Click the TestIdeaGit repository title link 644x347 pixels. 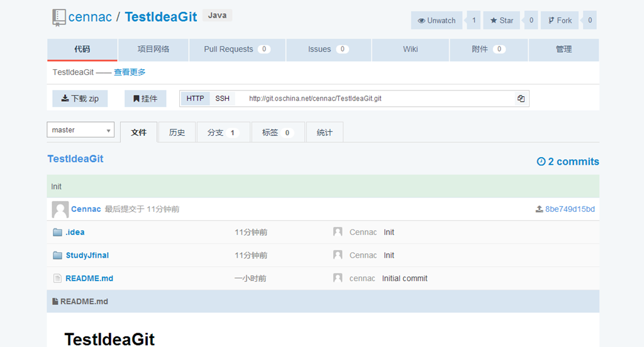(161, 17)
